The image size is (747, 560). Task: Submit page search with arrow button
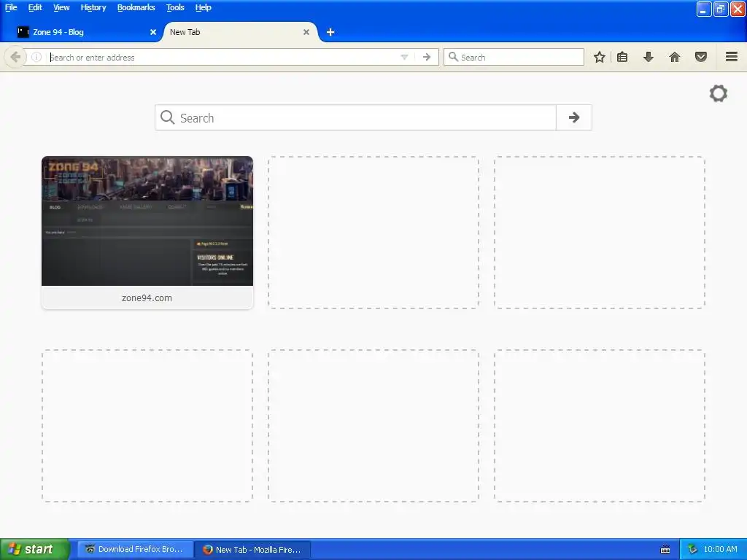click(x=574, y=117)
